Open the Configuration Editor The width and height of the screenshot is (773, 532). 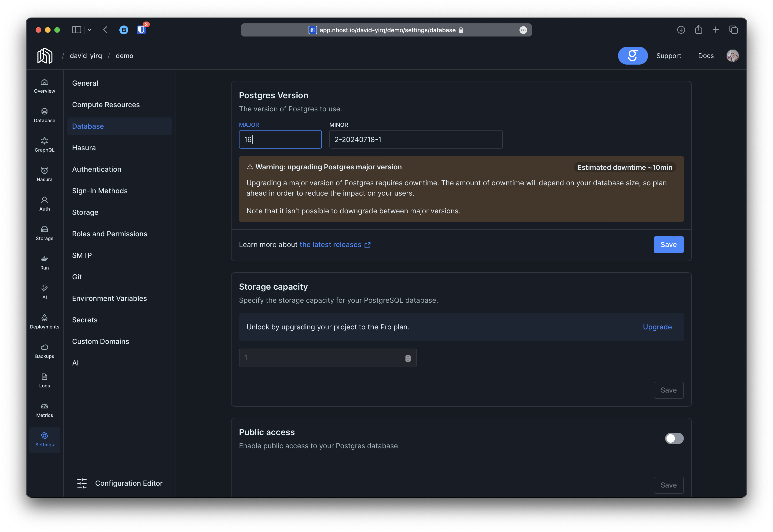pyautogui.click(x=119, y=483)
